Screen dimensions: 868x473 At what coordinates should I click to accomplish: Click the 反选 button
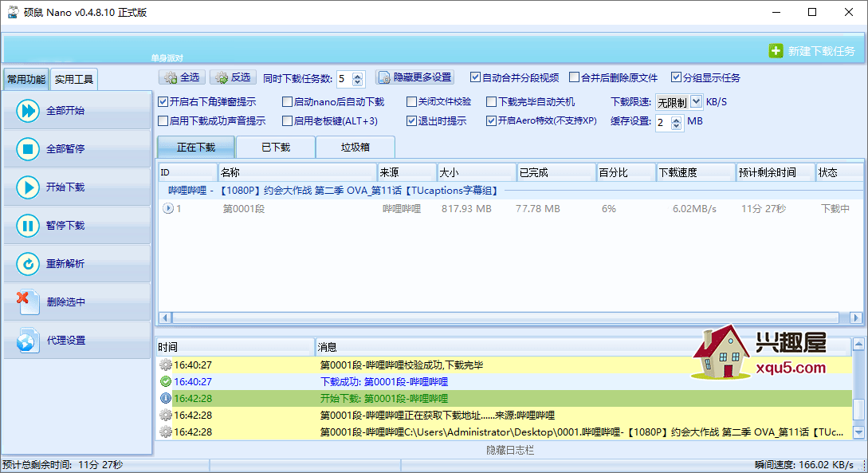(233, 77)
